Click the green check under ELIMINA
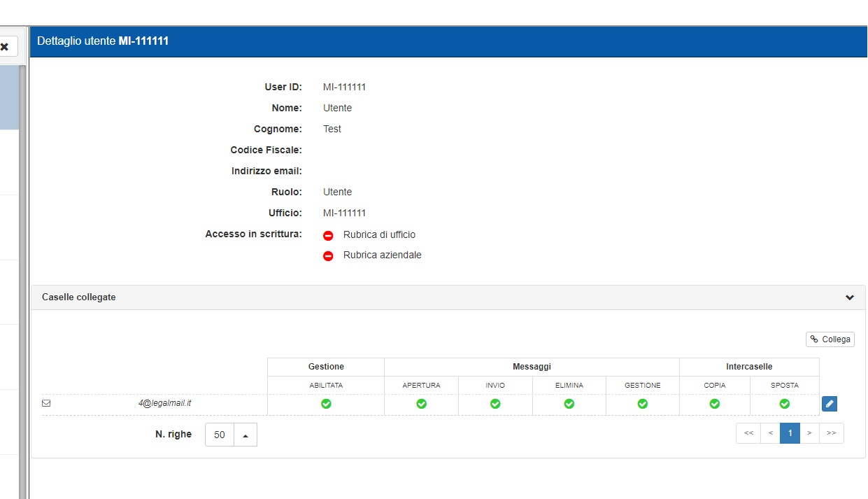 tap(569, 404)
